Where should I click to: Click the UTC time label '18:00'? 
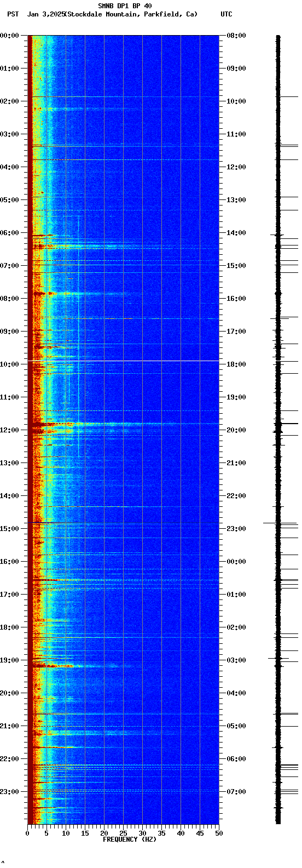click(x=236, y=364)
